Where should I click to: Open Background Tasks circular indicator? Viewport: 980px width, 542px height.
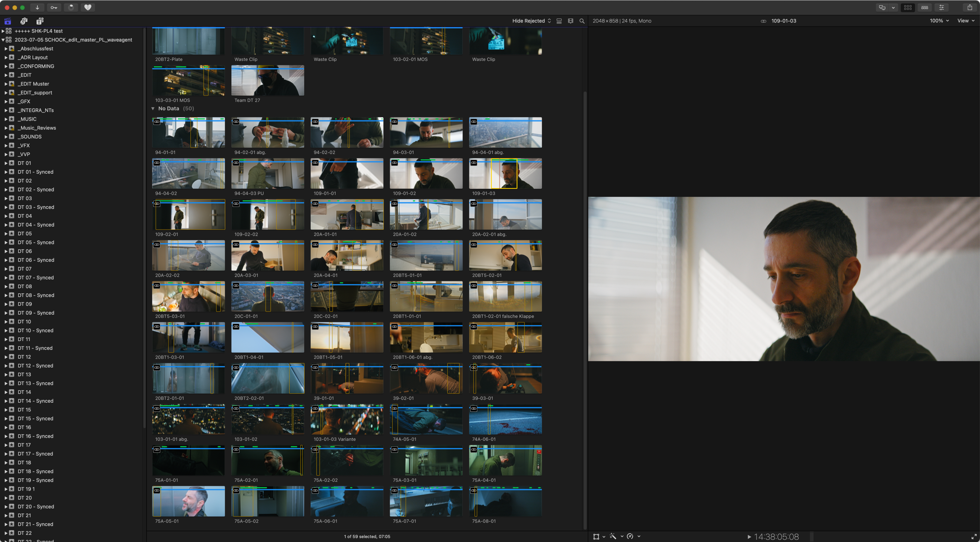pyautogui.click(x=71, y=7)
